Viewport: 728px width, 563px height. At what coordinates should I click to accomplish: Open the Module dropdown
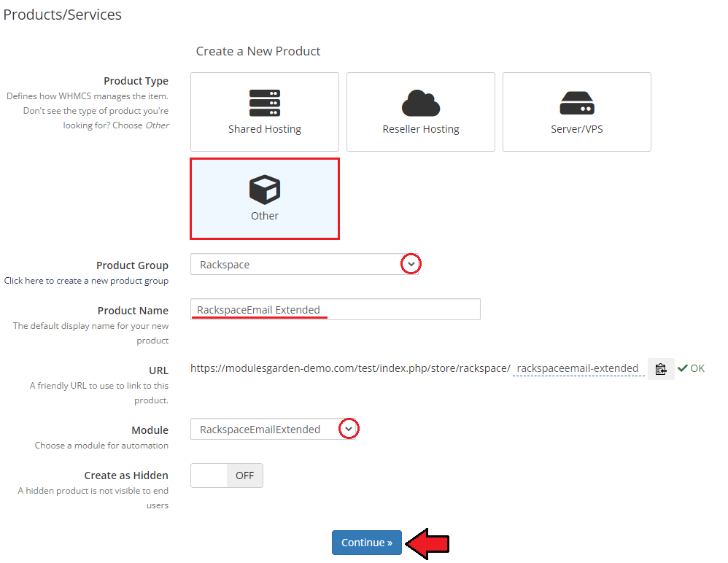click(x=273, y=429)
